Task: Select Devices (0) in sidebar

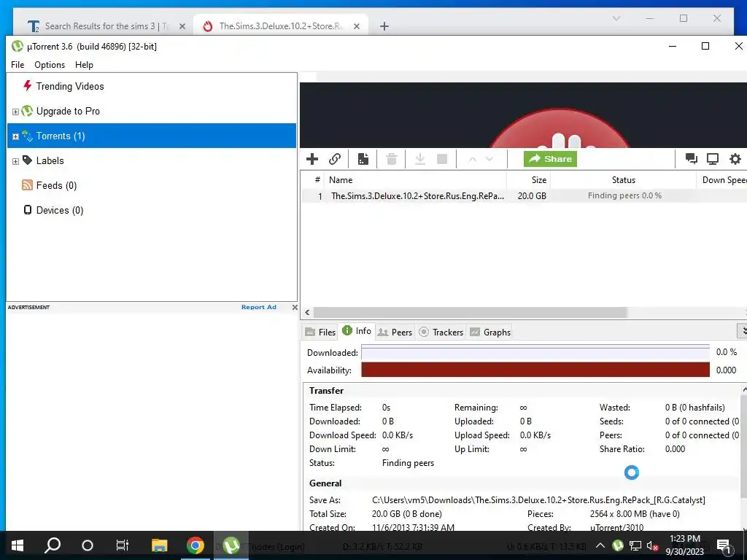Action: tap(60, 210)
